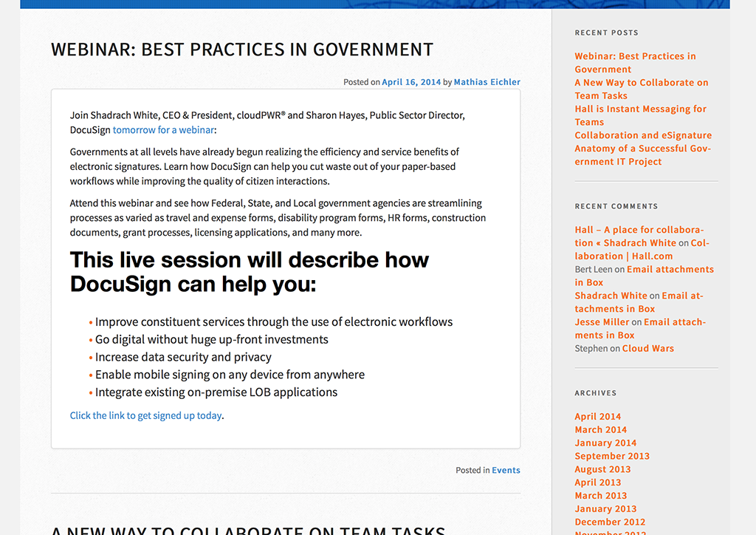The image size is (756, 535).
Task: Open recent post 'Webinar: Best Practices in Government' in sidebar
Action: coord(635,63)
